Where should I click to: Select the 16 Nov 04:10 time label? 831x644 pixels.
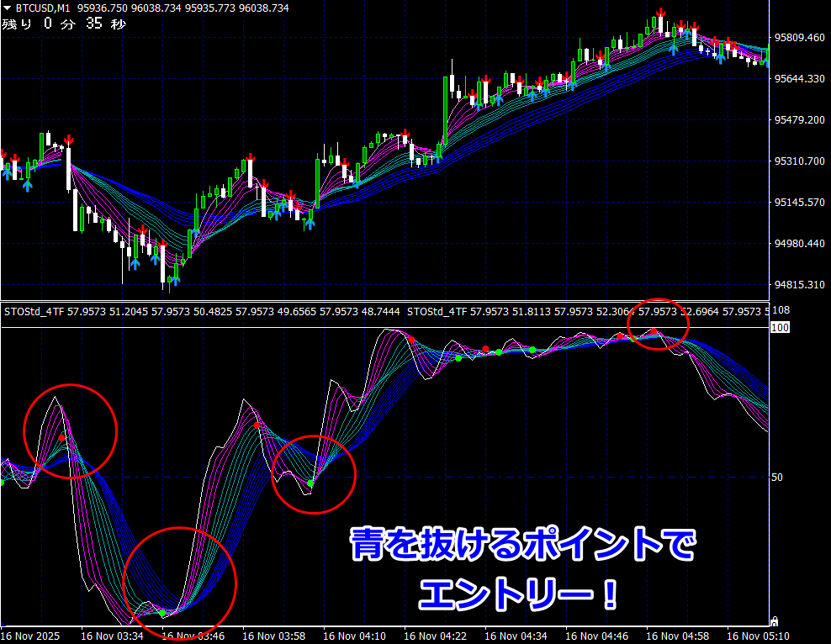click(x=355, y=636)
